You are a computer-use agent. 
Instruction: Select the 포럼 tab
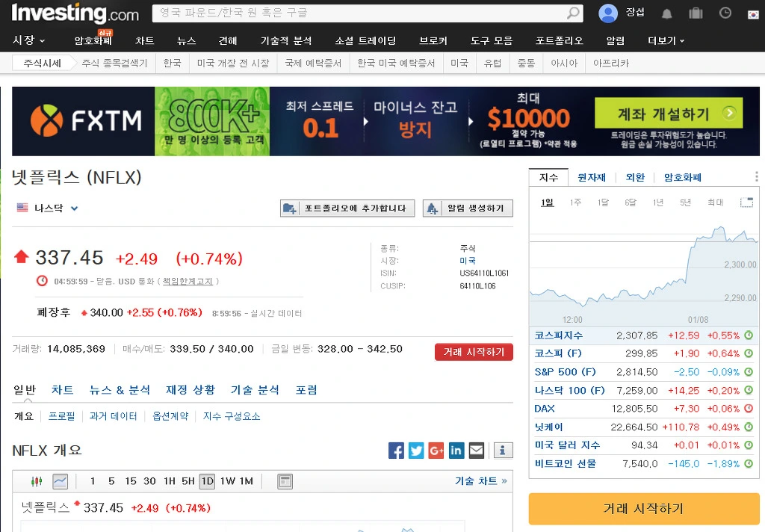[306, 389]
